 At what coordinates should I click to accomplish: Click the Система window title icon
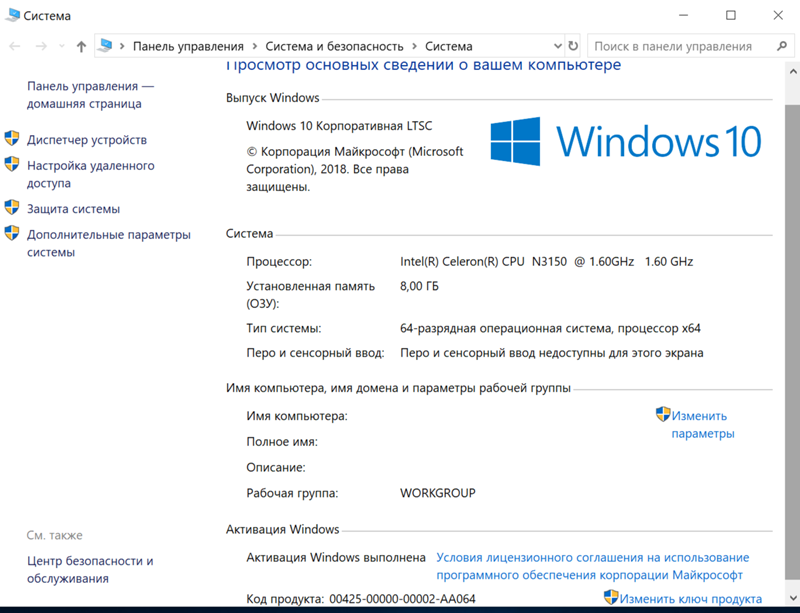[12, 15]
